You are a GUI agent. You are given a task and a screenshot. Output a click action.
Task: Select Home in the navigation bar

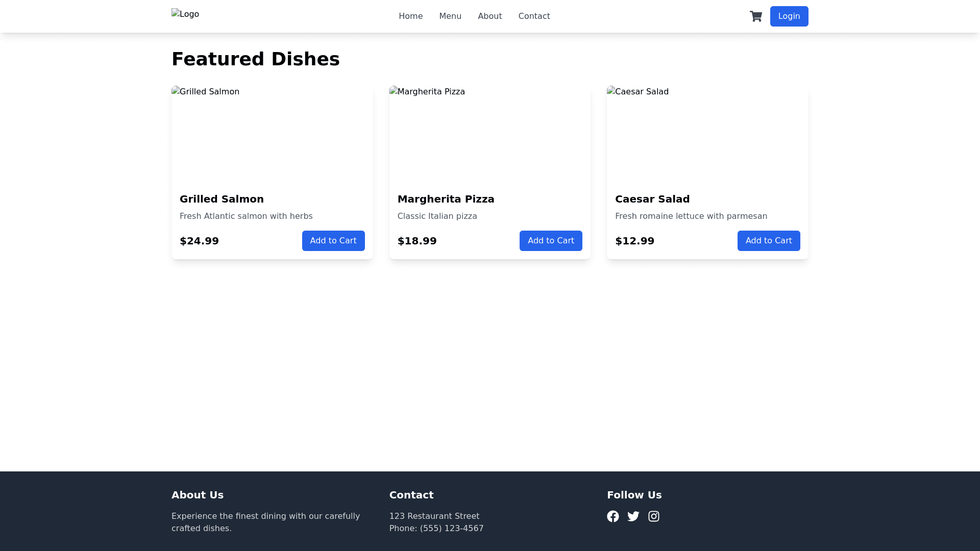click(411, 16)
